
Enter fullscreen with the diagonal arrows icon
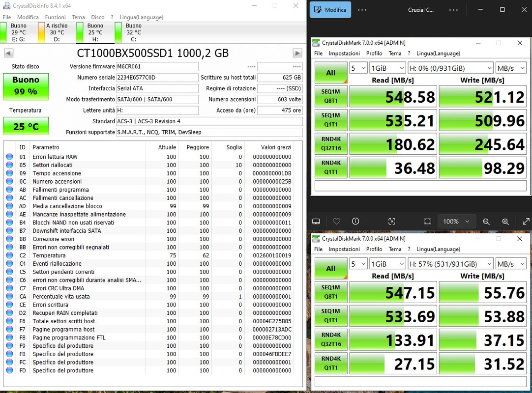tap(526, 222)
